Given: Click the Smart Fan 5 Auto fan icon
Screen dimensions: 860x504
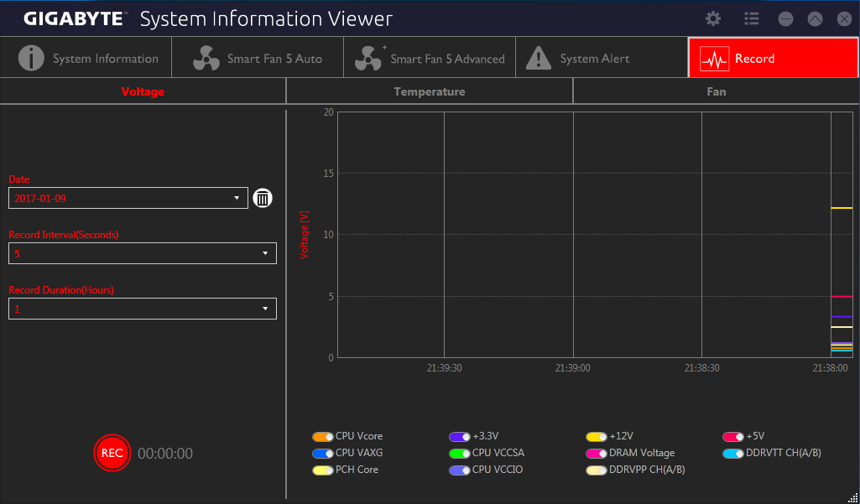Looking at the screenshot, I should (x=206, y=58).
